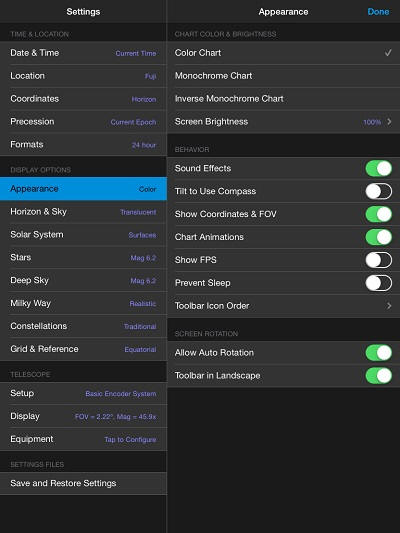Disable the Toolbar in Landscape switch
Screen dimensions: 400x533
[379, 376]
